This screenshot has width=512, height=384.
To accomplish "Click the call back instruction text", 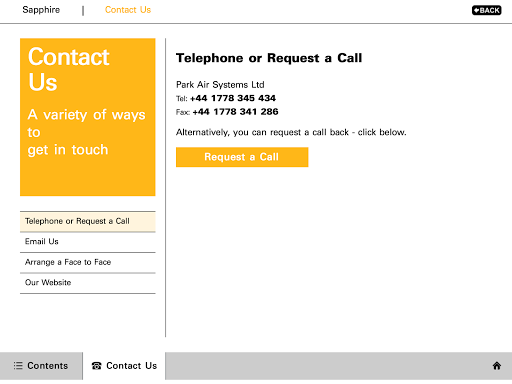I will [291, 132].
